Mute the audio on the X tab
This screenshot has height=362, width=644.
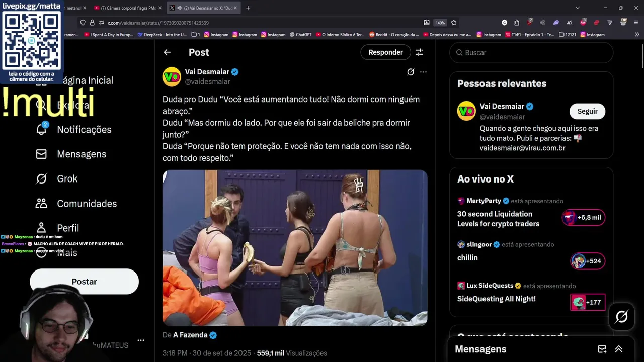tap(179, 8)
